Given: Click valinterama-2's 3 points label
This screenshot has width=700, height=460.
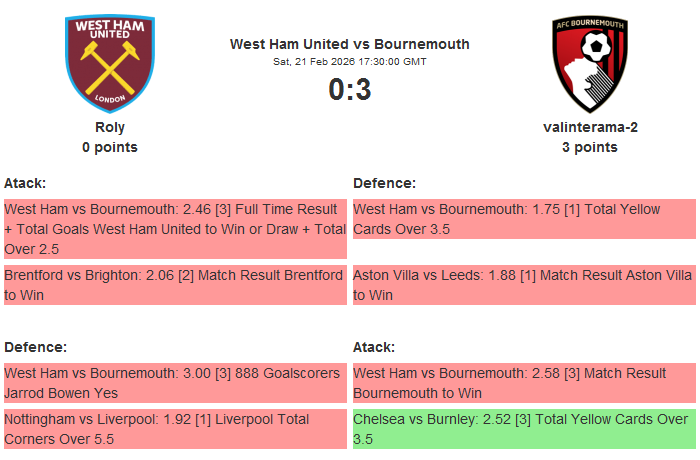Looking at the screenshot, I should coord(590,147).
